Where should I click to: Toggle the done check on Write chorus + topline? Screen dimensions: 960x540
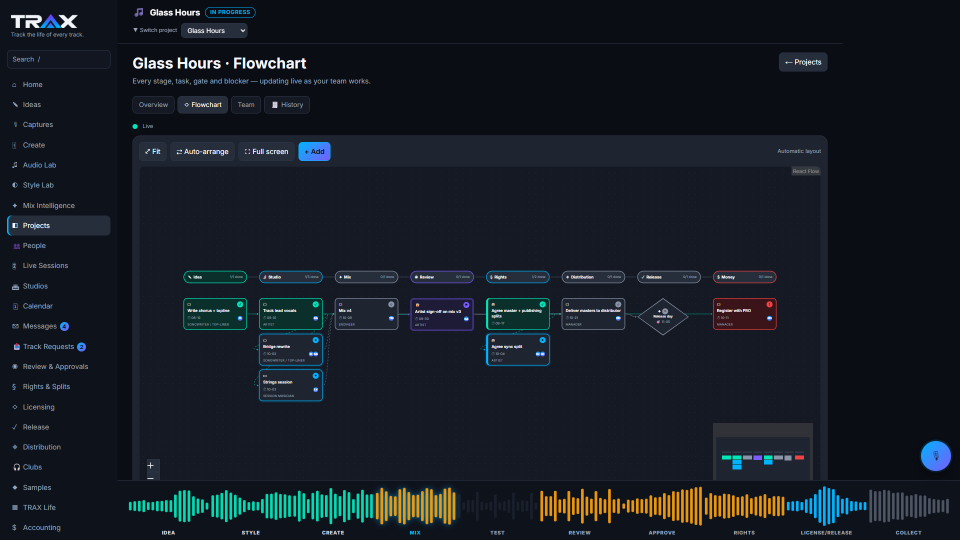(x=240, y=304)
